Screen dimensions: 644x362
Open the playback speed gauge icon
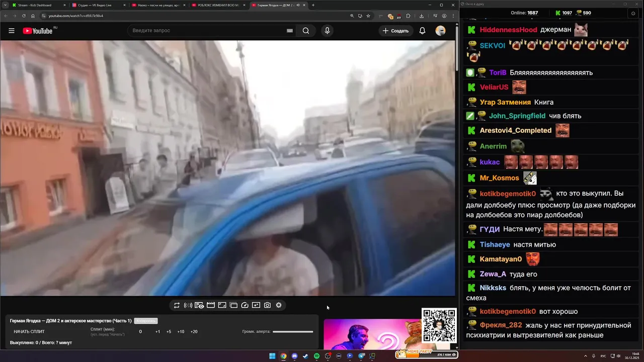coord(245,305)
